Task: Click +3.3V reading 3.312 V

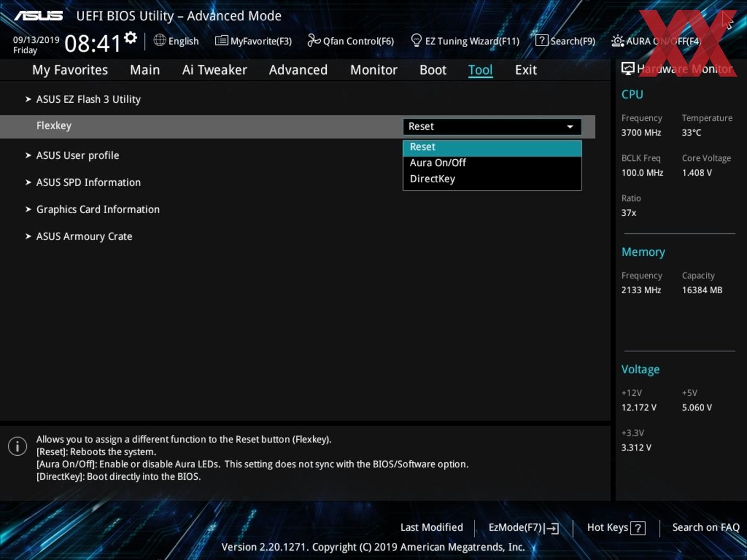Action: [636, 448]
